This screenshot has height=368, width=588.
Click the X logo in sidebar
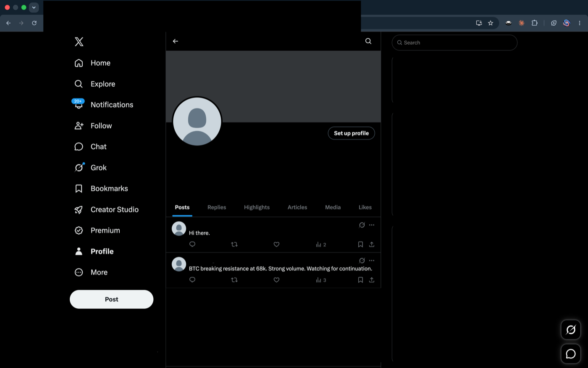[79, 42]
